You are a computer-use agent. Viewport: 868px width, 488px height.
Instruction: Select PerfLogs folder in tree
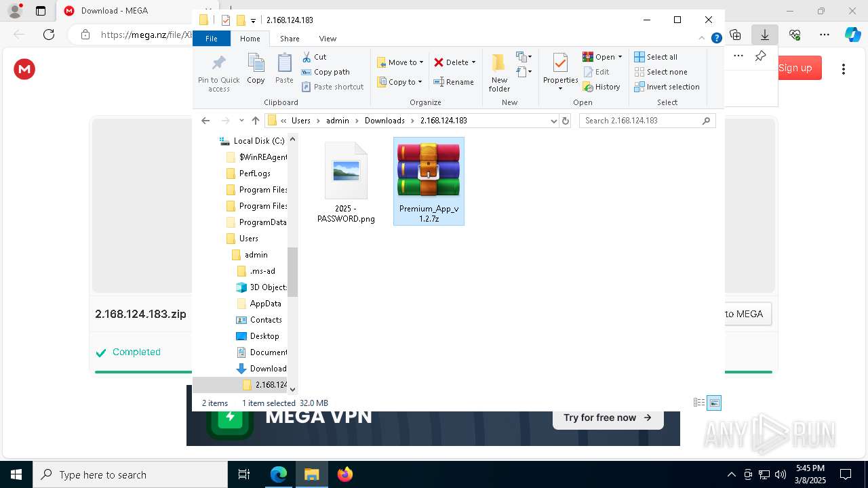(x=248, y=174)
